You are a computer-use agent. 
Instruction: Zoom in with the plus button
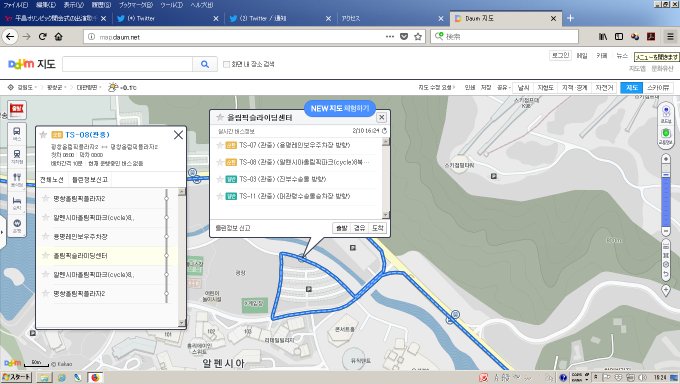(x=666, y=159)
